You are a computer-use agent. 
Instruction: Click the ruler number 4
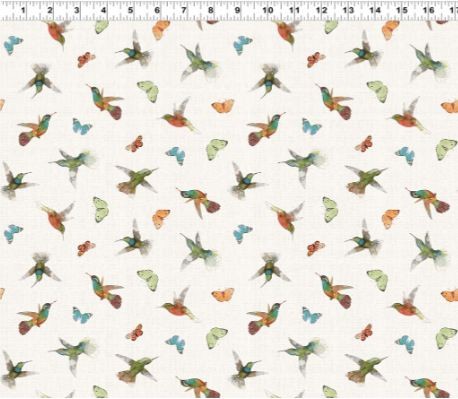coord(103,10)
